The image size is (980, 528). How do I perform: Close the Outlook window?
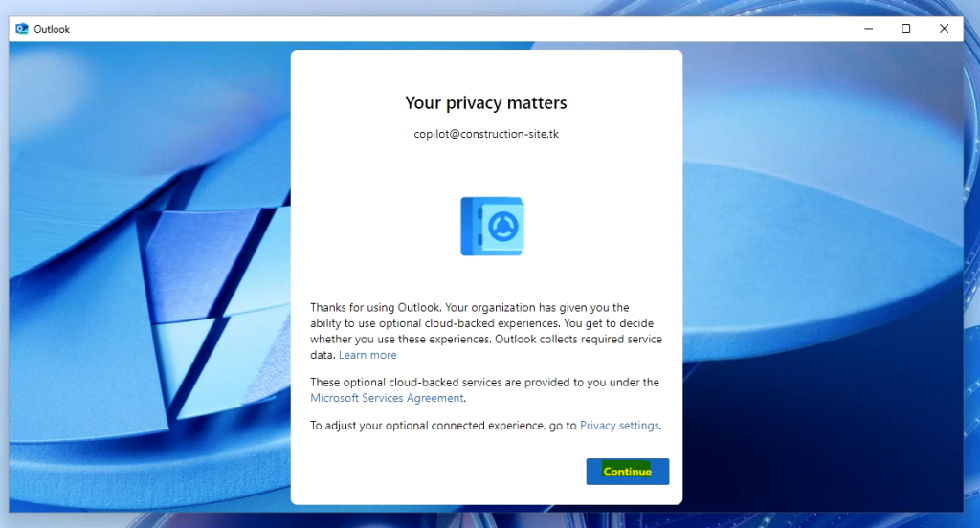click(944, 29)
